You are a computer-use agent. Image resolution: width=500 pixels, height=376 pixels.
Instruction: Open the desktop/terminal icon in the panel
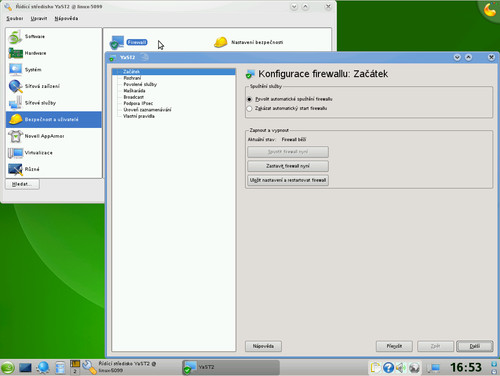click(x=25, y=368)
